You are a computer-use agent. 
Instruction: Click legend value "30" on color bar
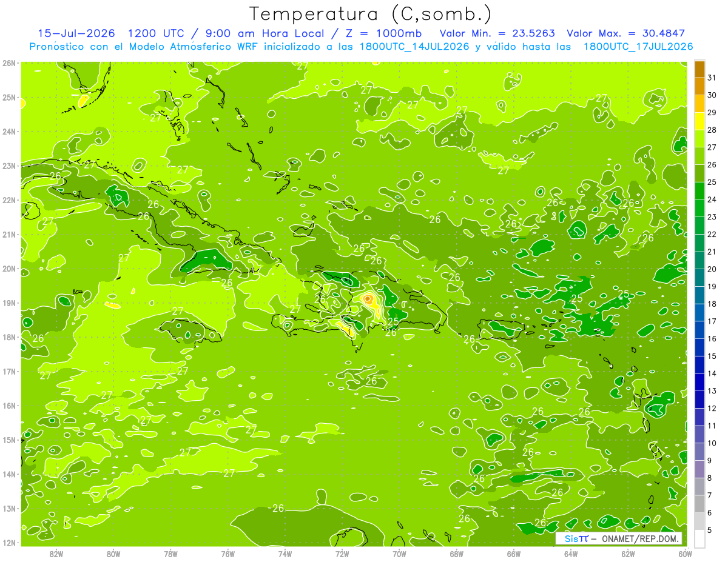tap(712, 95)
